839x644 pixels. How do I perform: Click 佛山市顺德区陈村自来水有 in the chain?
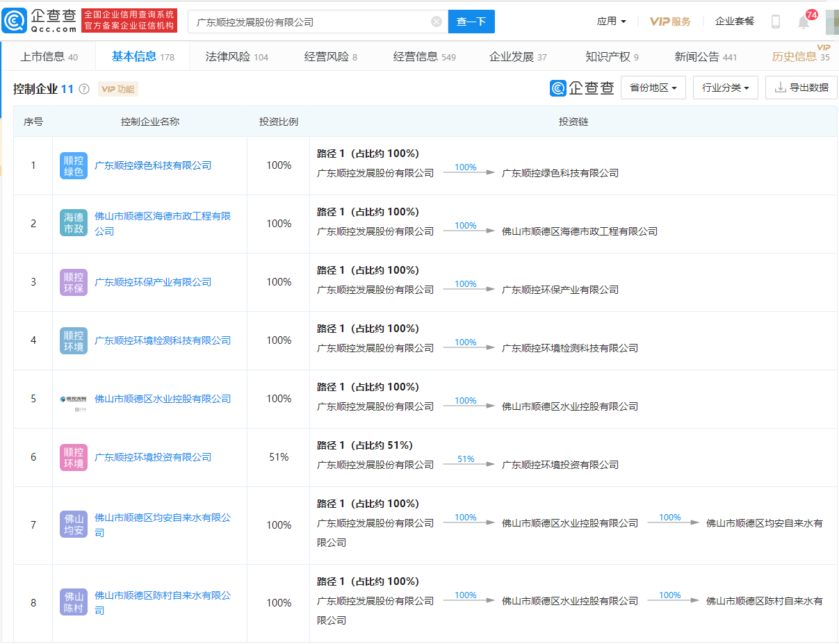point(765,601)
